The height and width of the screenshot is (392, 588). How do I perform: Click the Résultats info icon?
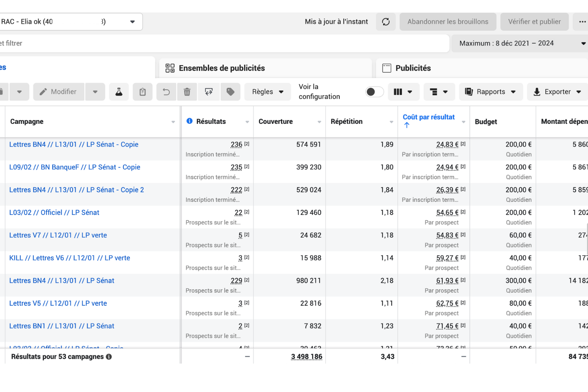point(190,121)
